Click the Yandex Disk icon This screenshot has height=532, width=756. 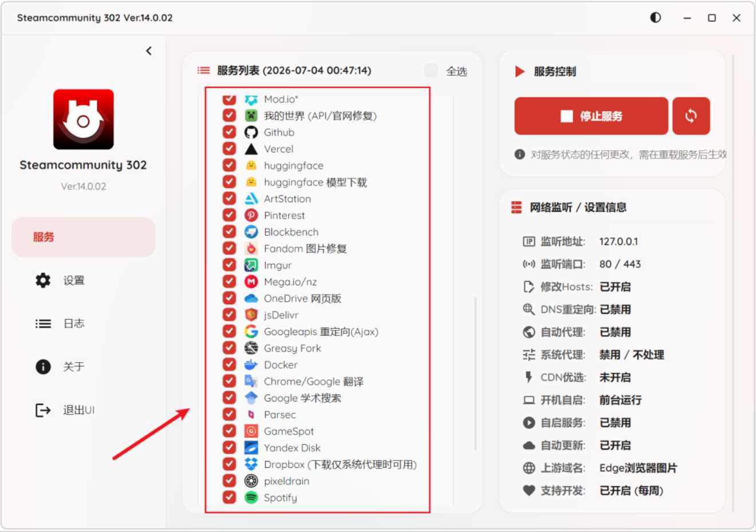coord(251,448)
